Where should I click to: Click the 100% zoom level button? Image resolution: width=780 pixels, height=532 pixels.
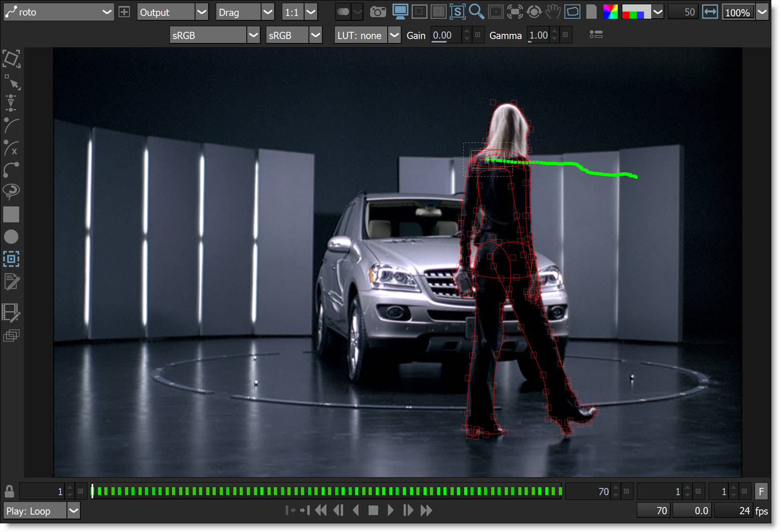[x=737, y=12]
